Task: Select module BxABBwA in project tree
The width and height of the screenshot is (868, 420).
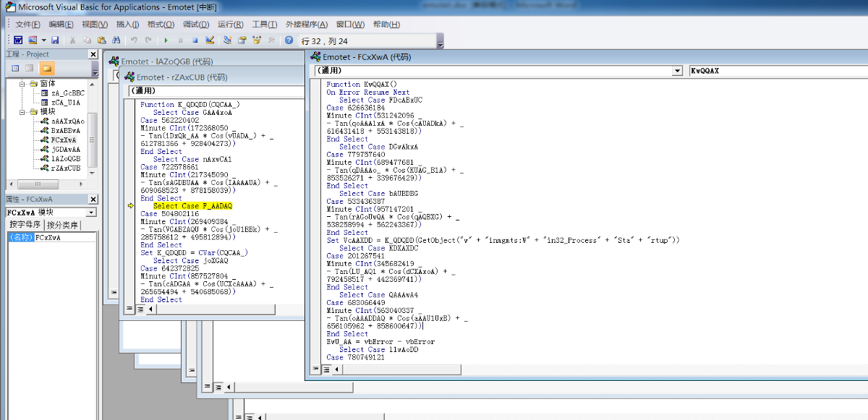Action: click(66, 130)
